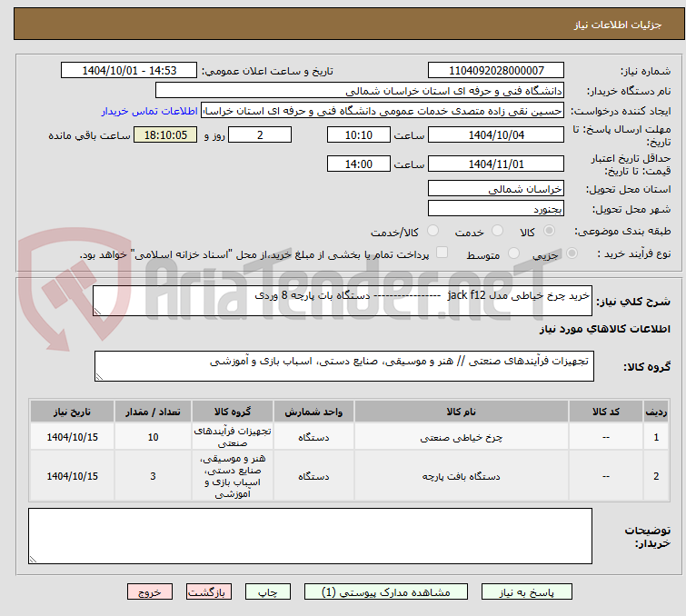Click the remaining time field 18:10:05
686x616 pixels.
click(x=165, y=134)
